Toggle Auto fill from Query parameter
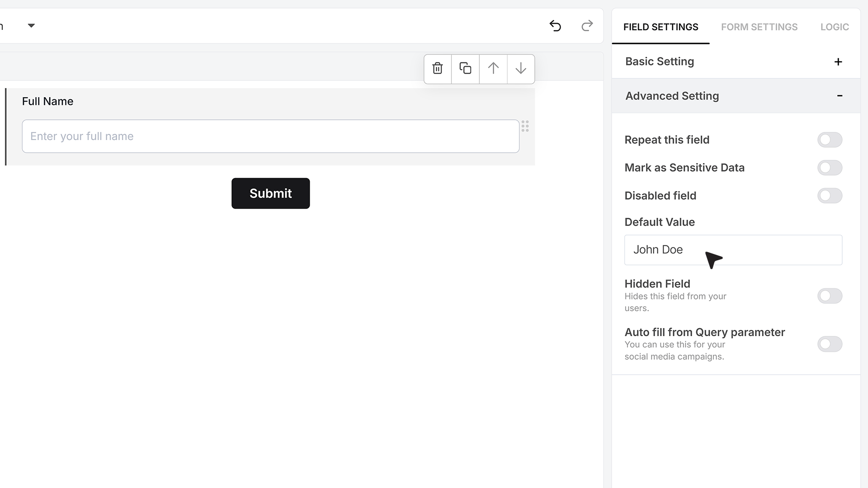868x488 pixels. (830, 344)
